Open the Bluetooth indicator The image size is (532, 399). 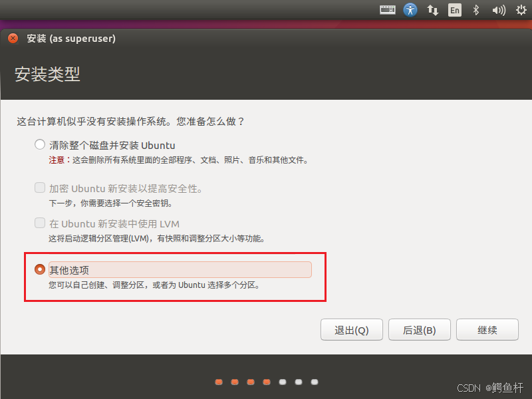476,10
